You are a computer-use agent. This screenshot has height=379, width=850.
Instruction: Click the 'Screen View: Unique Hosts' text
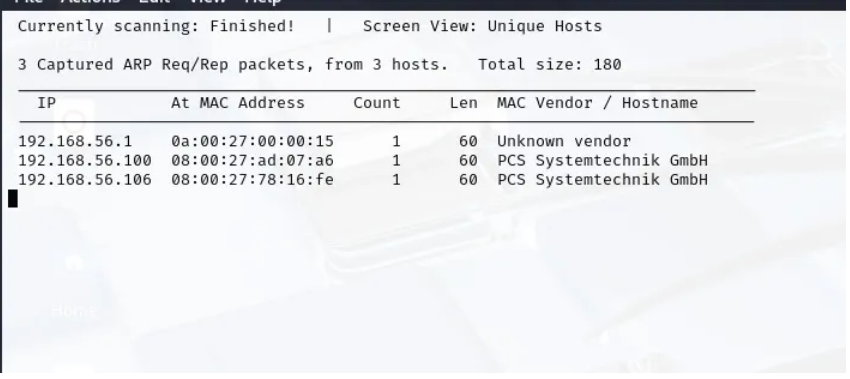pos(482,26)
